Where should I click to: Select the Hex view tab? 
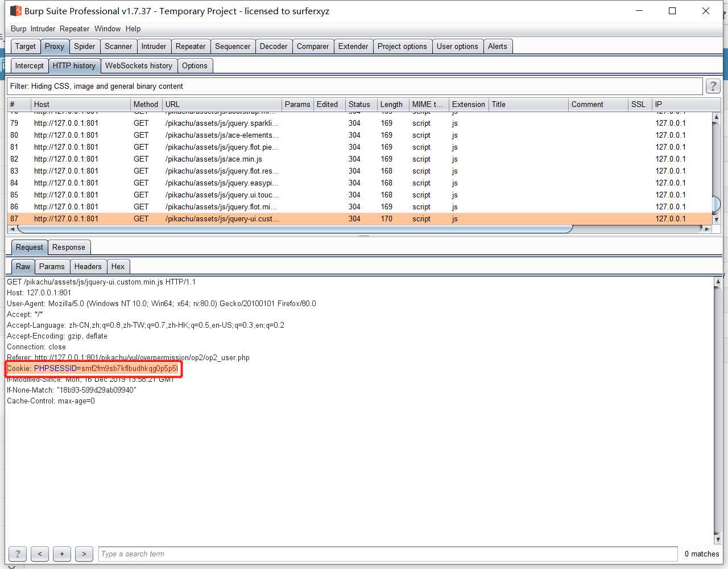click(x=118, y=266)
